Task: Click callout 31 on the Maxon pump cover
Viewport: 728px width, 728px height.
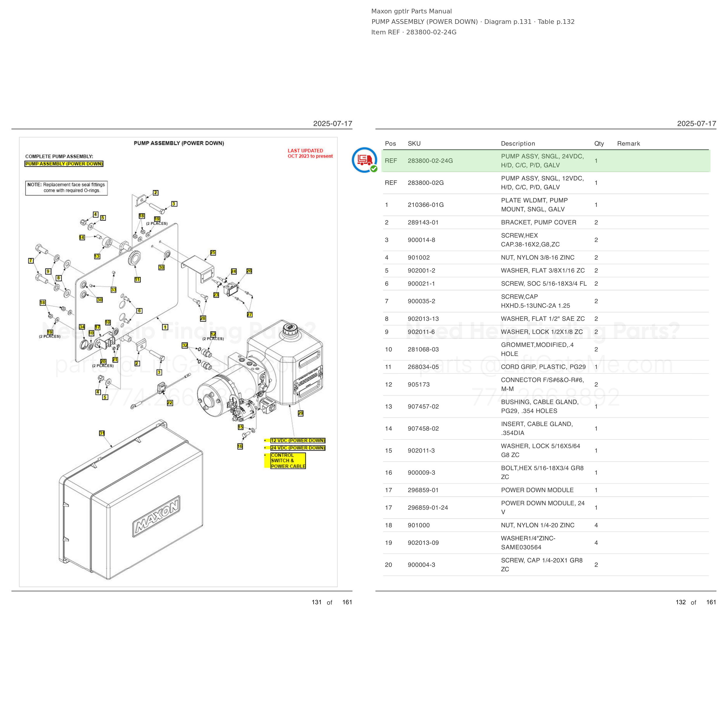Action: click(102, 433)
